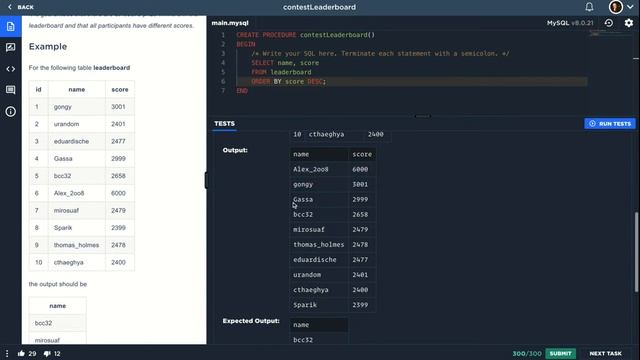Click the Example heading

(x=48, y=47)
